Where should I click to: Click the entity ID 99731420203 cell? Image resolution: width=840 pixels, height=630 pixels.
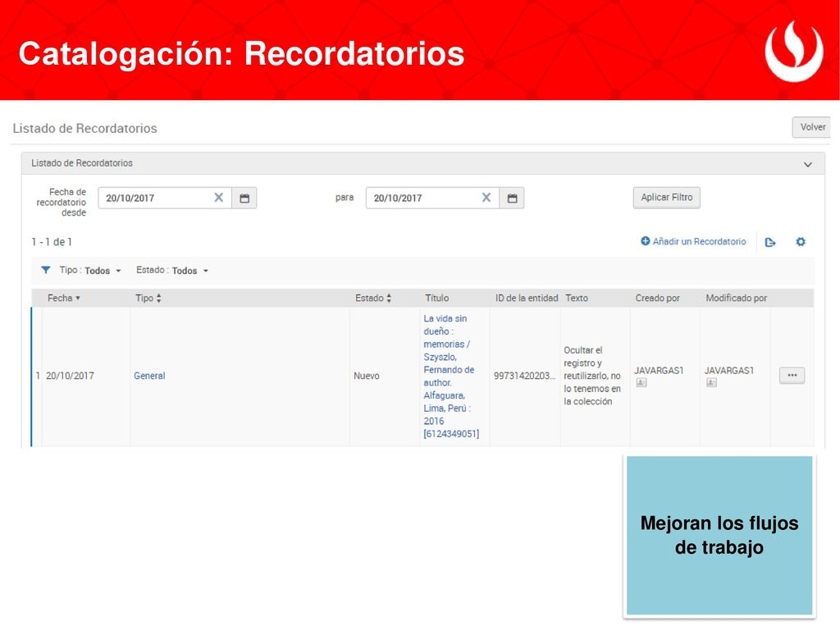[524, 376]
